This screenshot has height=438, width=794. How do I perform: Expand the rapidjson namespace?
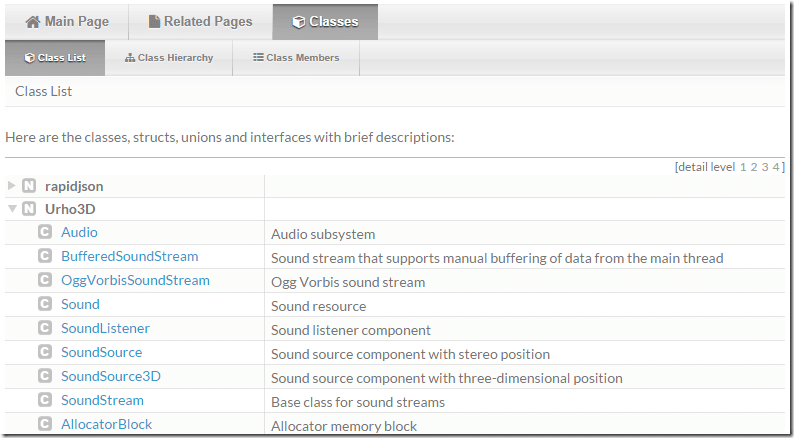12,185
